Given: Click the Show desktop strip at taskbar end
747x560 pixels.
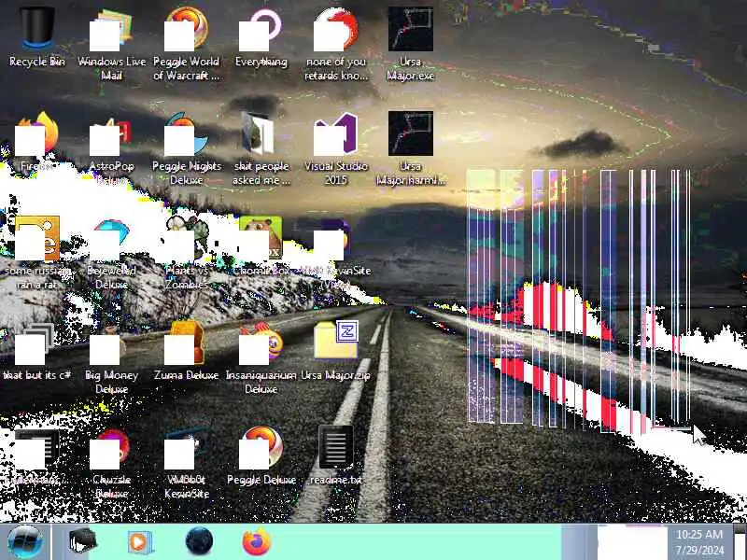Looking at the screenshot, I should 740,542.
